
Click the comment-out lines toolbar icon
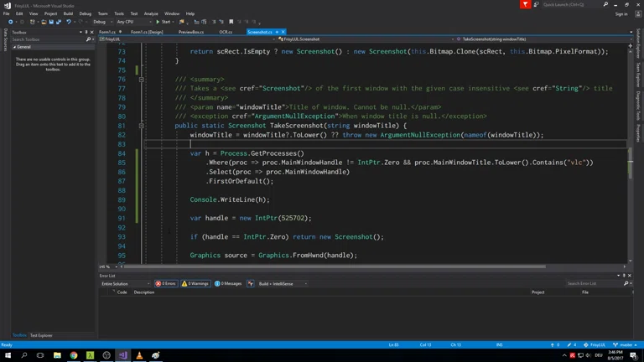click(214, 22)
